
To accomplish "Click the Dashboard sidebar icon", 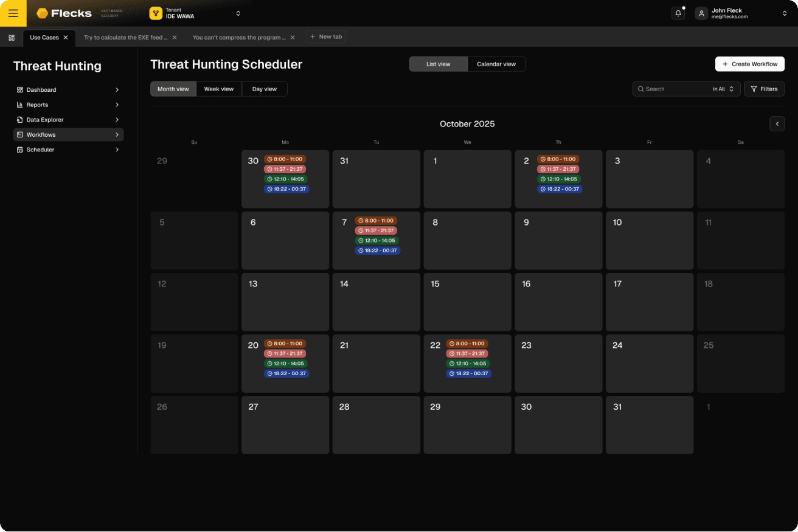I will 20,90.
